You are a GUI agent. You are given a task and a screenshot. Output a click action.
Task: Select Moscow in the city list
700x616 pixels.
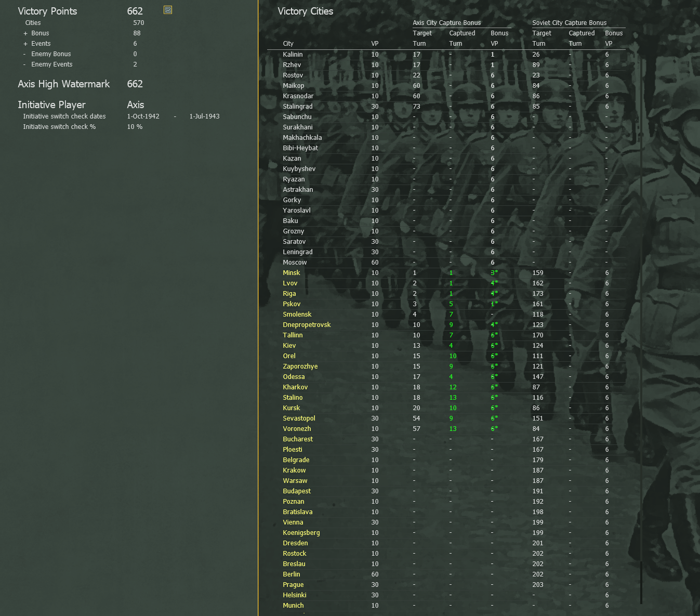click(x=295, y=263)
